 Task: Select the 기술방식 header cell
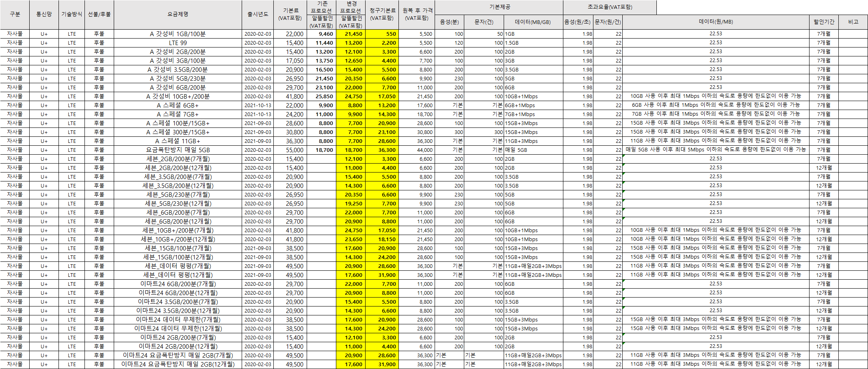tap(72, 15)
